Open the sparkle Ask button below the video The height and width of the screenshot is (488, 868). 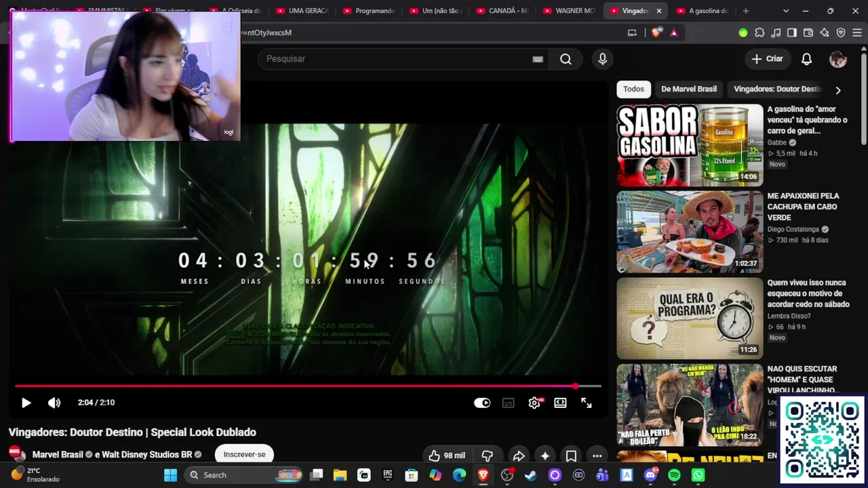point(545,455)
